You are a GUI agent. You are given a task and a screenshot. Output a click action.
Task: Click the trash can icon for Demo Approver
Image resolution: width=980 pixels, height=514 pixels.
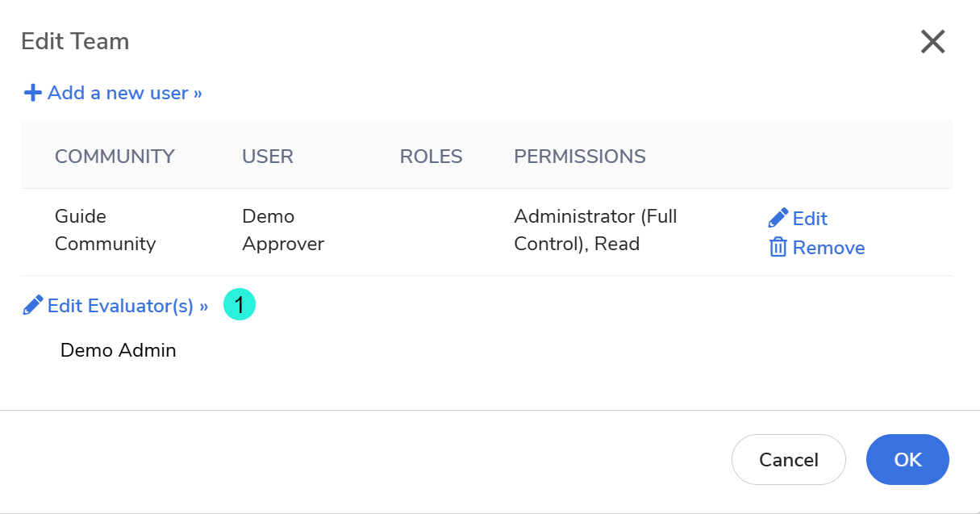[778, 248]
